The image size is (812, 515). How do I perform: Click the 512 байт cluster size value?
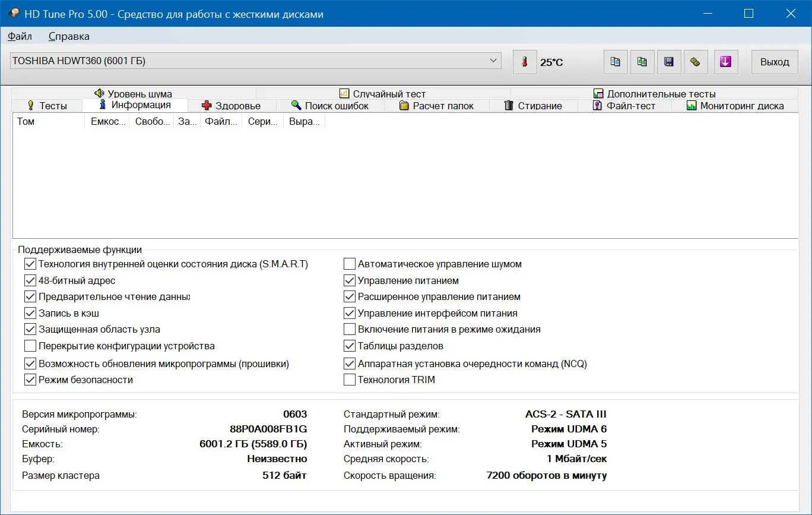(x=284, y=475)
